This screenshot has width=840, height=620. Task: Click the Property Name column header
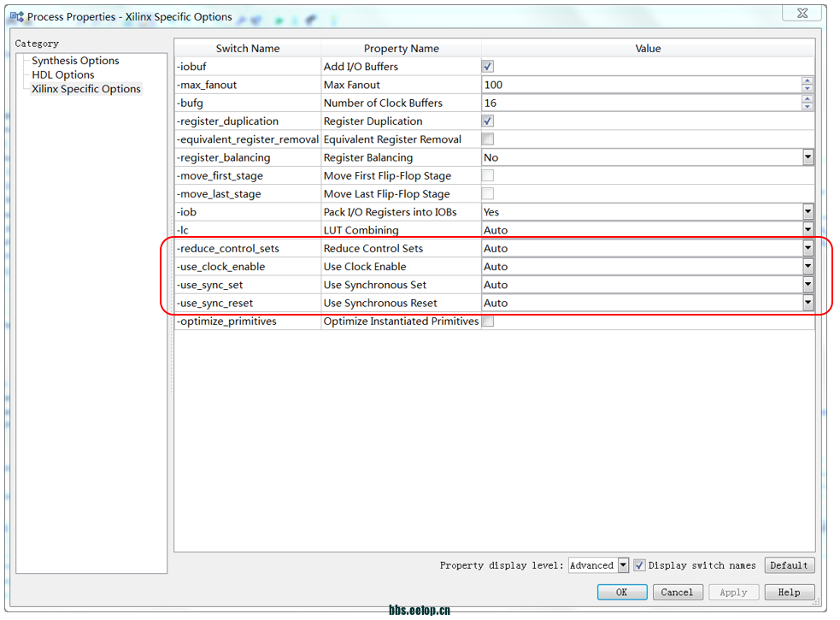click(402, 48)
